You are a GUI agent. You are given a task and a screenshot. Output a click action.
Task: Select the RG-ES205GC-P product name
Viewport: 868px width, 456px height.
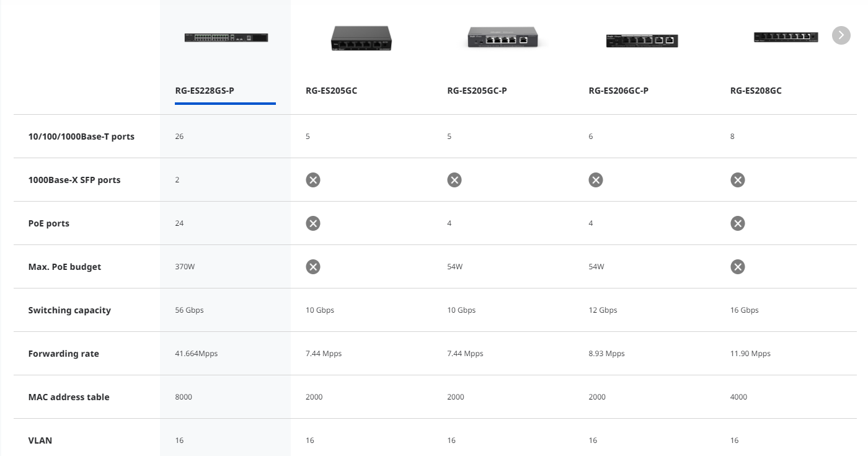(477, 91)
